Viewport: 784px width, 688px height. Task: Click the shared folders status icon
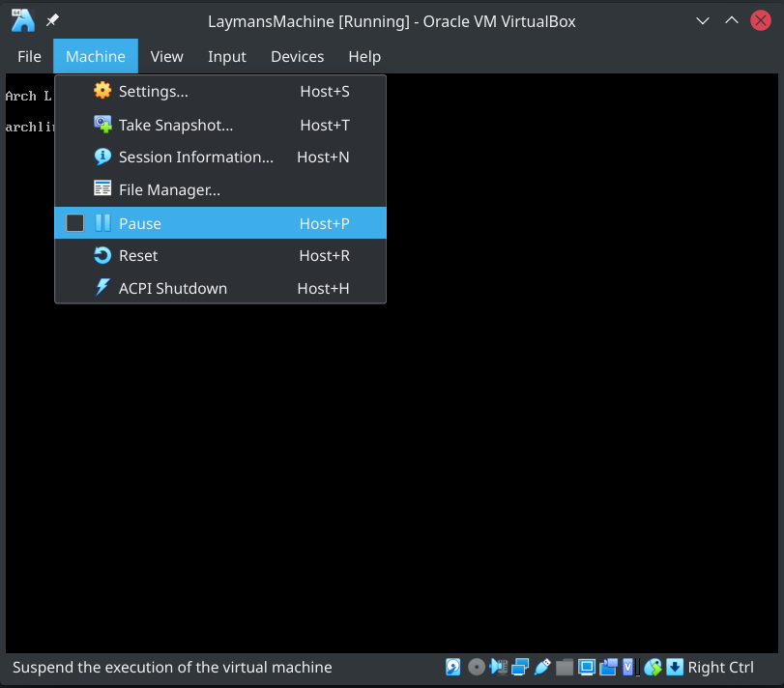[565, 667]
